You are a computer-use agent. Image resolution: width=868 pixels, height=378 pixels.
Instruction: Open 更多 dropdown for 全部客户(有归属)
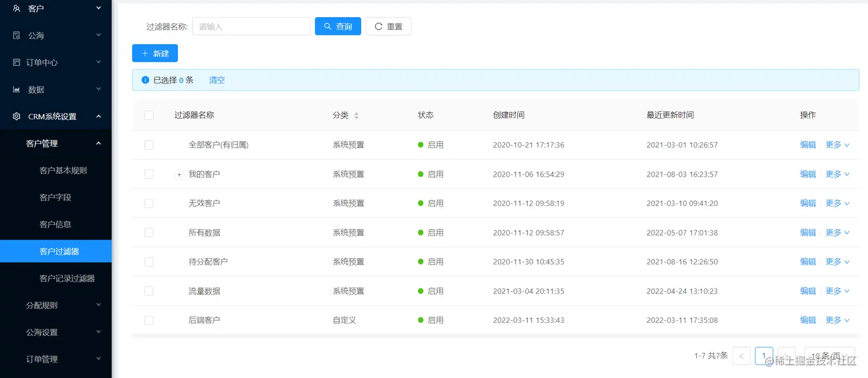[x=838, y=145]
